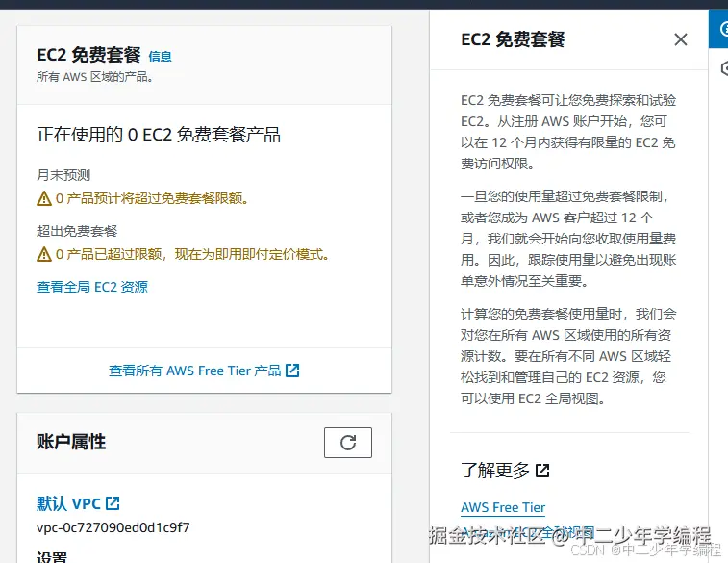The image size is (728, 563).
Task: Close the EC2 免费套餐 help panel
Action: pos(680,39)
